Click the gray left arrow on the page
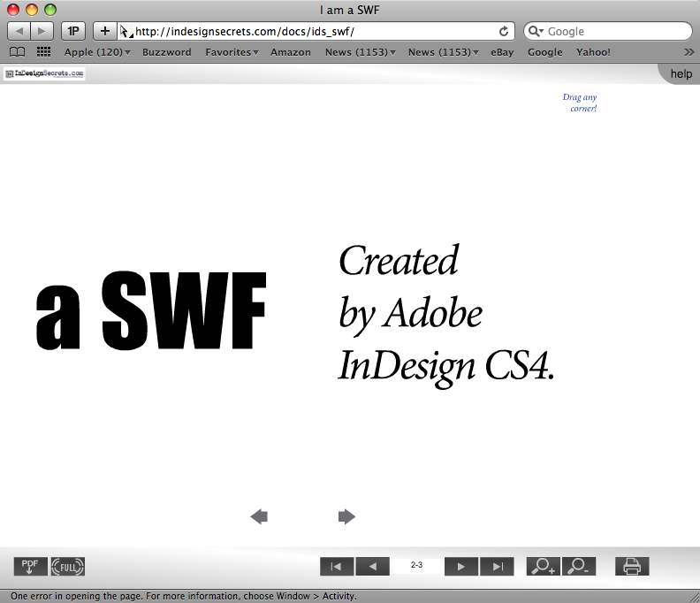The width and height of the screenshot is (700, 603). (259, 516)
